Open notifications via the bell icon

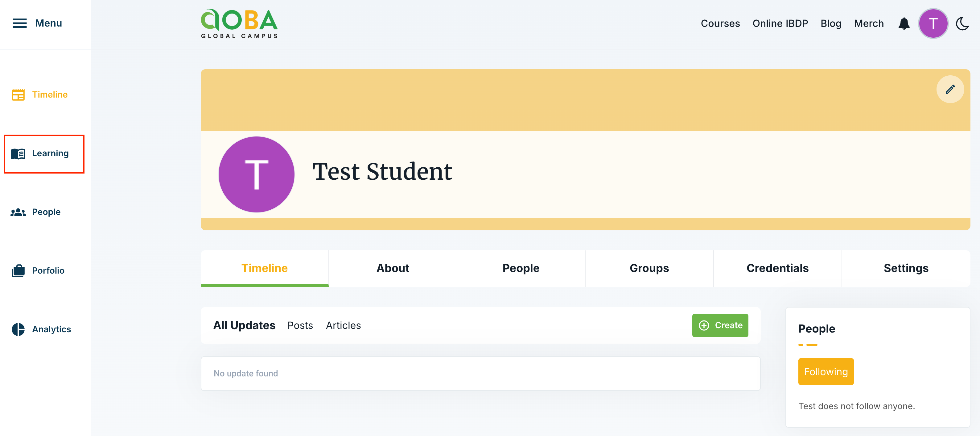(904, 23)
